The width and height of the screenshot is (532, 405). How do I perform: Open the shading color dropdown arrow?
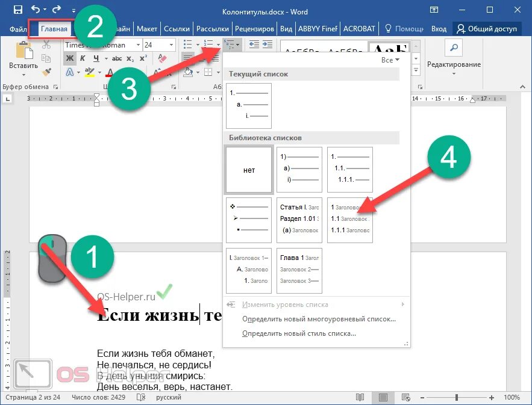pyautogui.click(x=198, y=72)
